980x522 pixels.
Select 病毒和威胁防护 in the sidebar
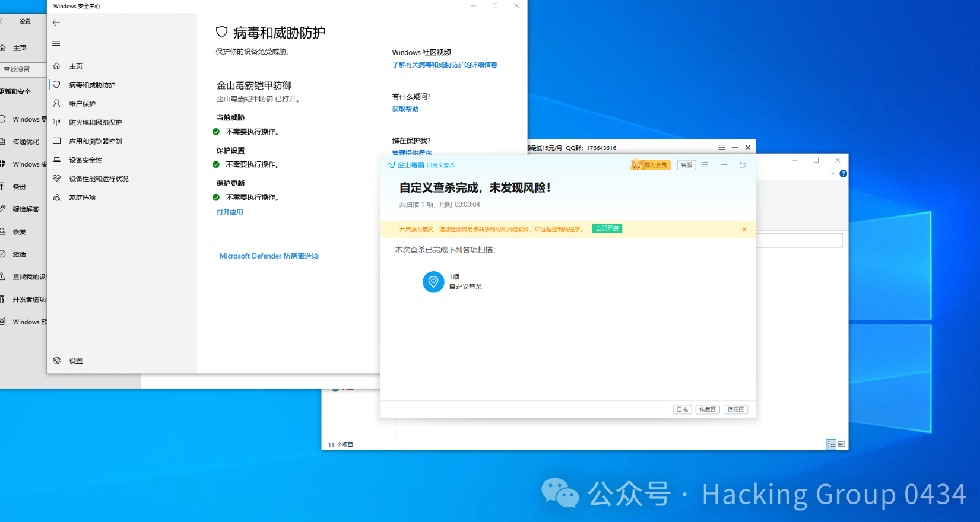[92, 85]
